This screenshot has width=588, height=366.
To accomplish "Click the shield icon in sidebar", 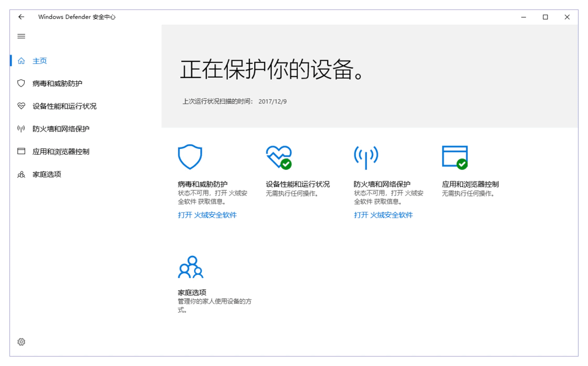I will (x=22, y=83).
